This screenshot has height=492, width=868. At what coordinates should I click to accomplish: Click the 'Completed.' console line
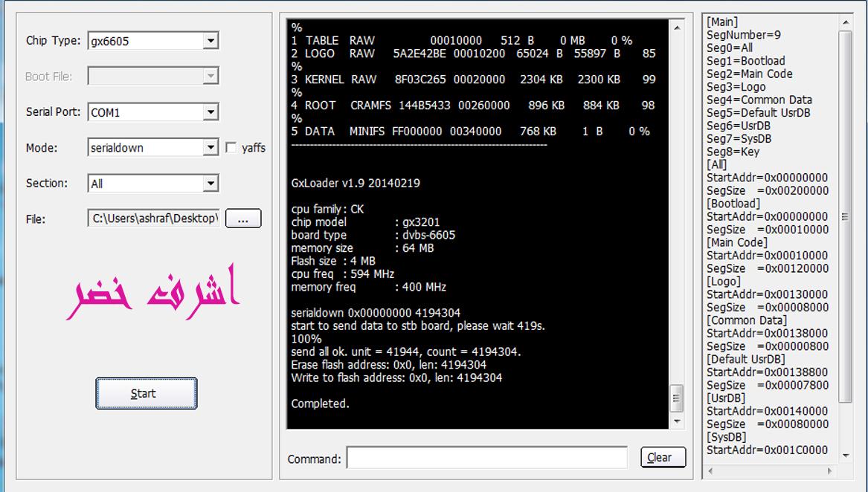coord(320,404)
